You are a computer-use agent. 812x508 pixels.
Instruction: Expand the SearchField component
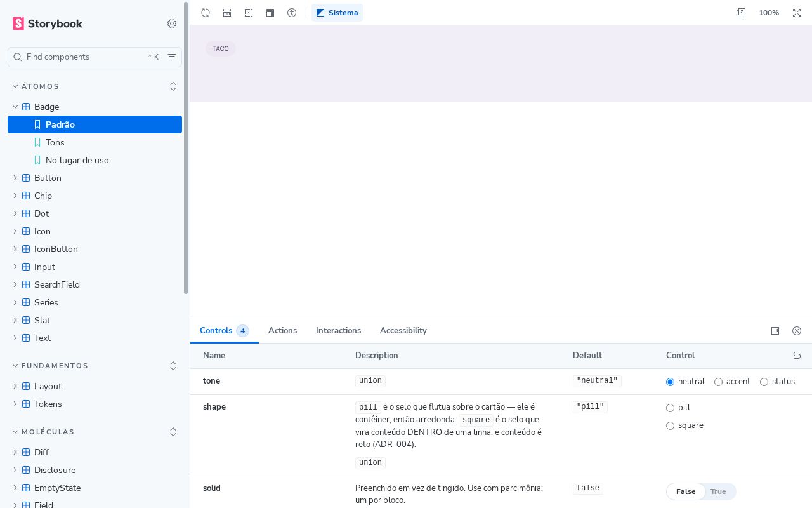95,284
